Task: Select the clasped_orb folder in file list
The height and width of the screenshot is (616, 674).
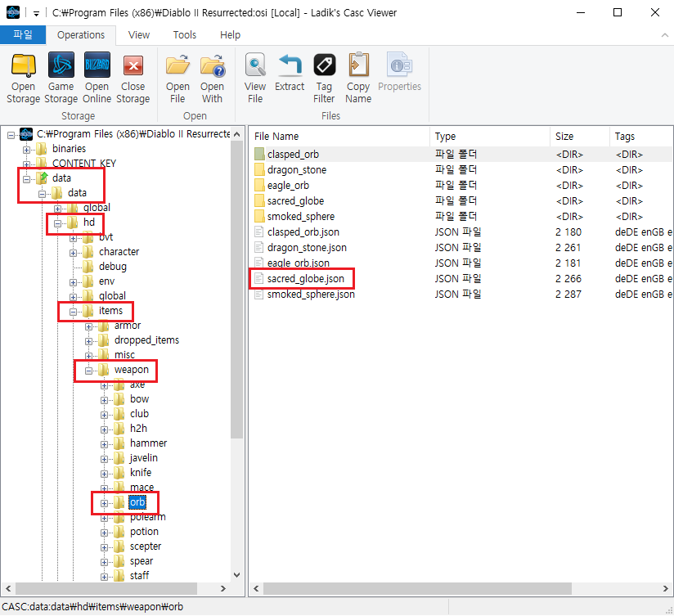Action: (x=293, y=155)
